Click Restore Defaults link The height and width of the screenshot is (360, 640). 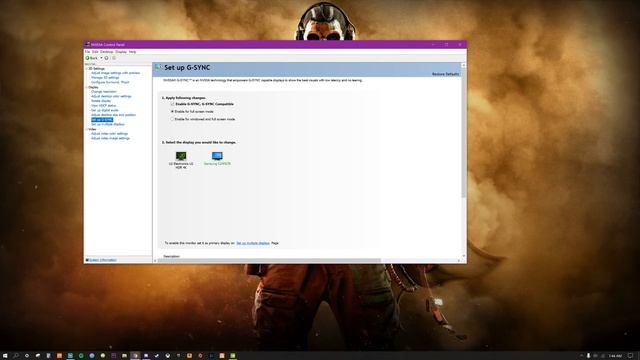click(445, 74)
